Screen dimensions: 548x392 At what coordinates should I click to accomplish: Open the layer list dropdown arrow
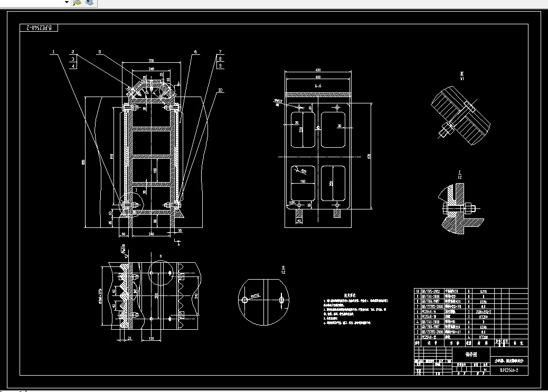tap(67, 3)
